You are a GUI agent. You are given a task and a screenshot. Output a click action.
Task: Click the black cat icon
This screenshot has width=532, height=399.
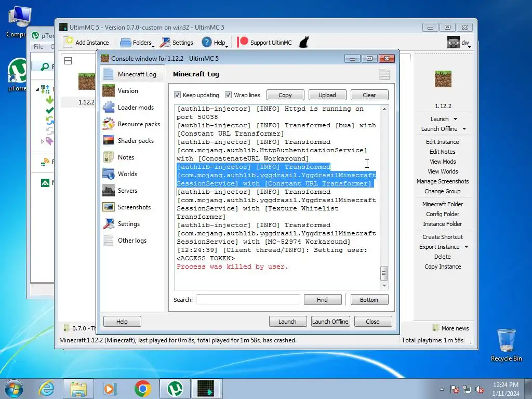(x=304, y=42)
